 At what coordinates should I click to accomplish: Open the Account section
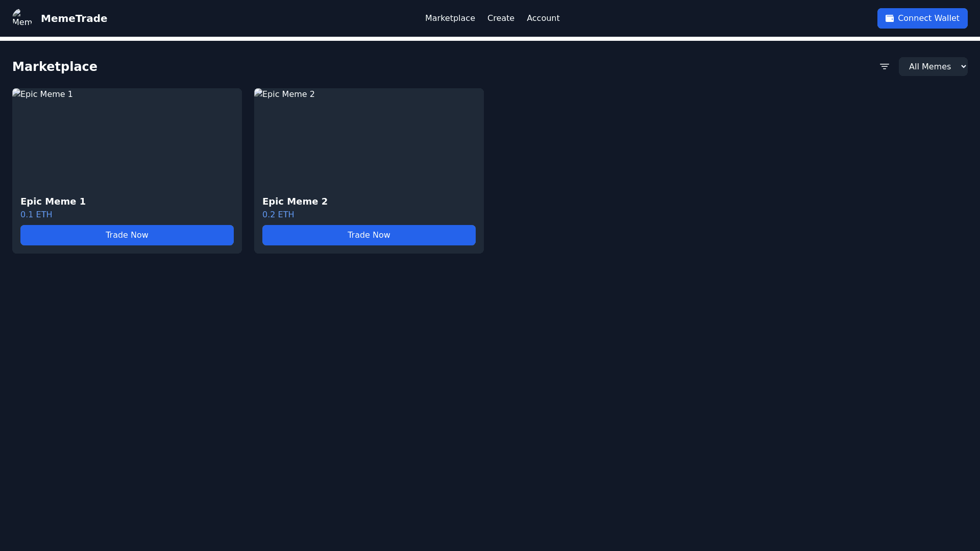pyautogui.click(x=543, y=18)
